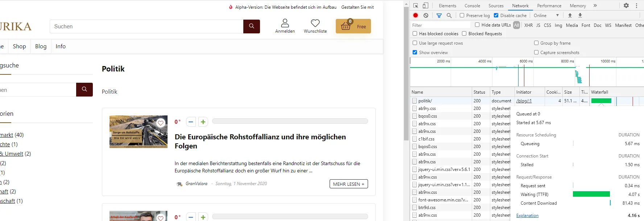The image size is (644, 221).
Task: Open the Online throttling dropdown
Action: (546, 15)
